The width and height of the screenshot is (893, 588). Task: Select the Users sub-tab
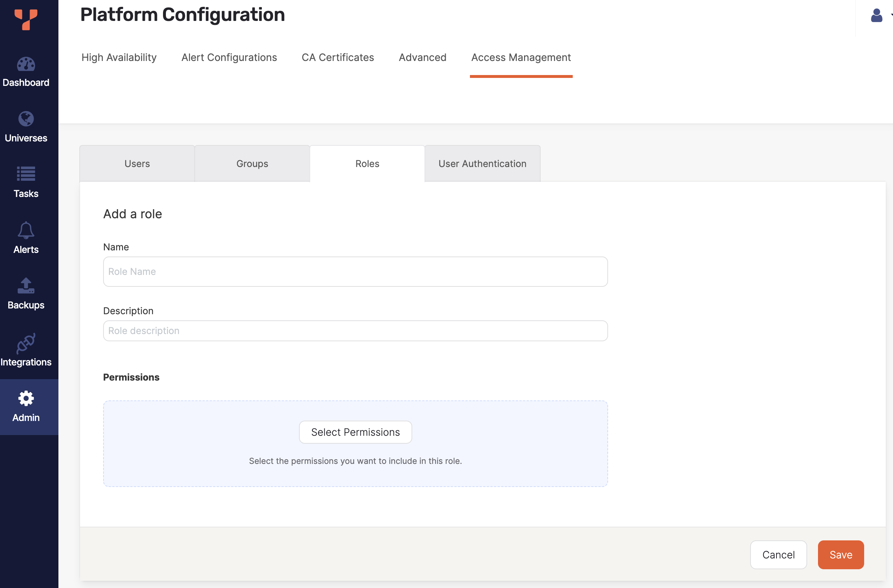[x=137, y=164]
